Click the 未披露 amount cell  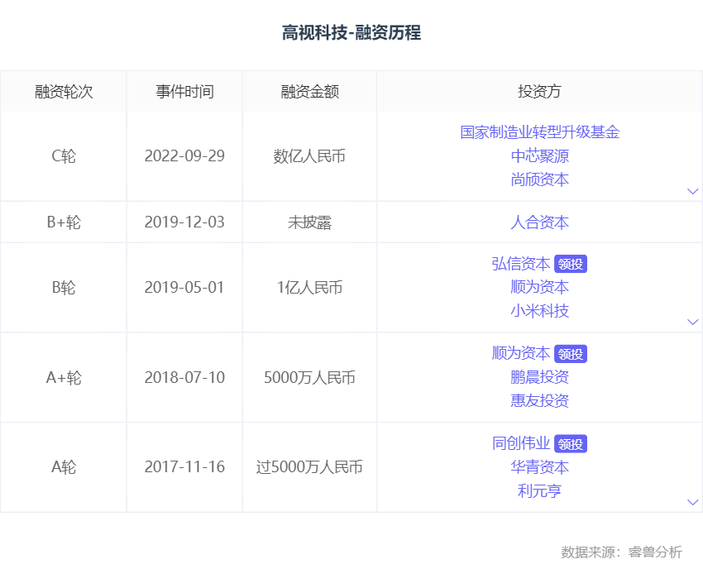310,222
